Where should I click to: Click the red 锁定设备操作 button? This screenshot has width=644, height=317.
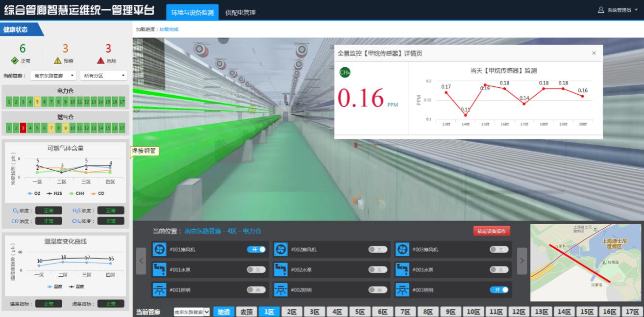coord(492,231)
